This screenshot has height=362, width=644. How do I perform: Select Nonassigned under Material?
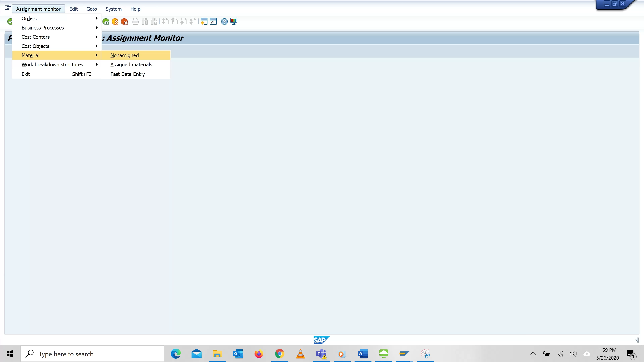(124, 55)
